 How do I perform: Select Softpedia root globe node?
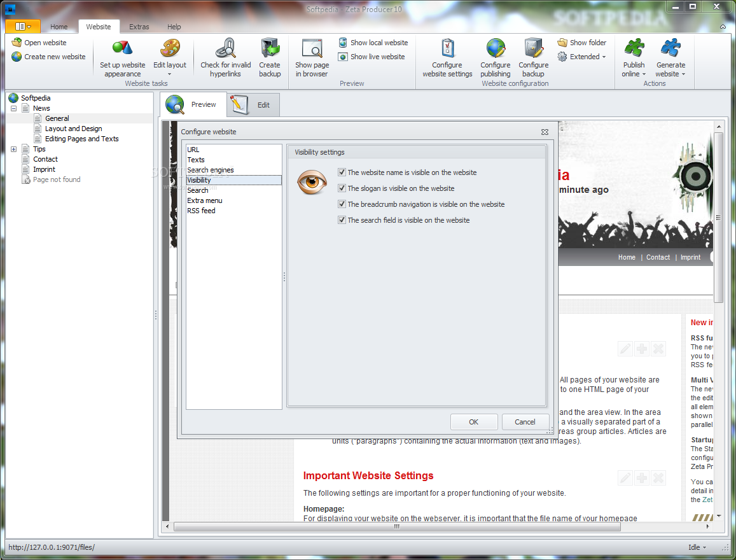(x=13, y=97)
